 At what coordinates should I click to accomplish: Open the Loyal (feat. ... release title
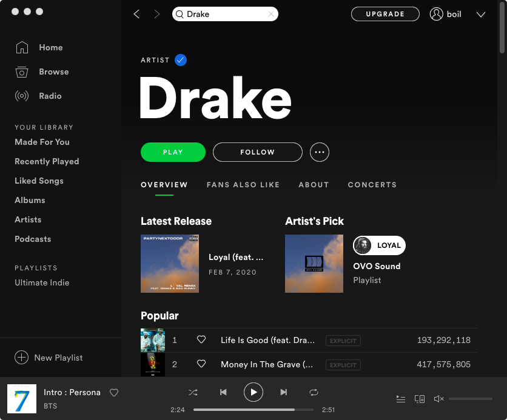(236, 257)
